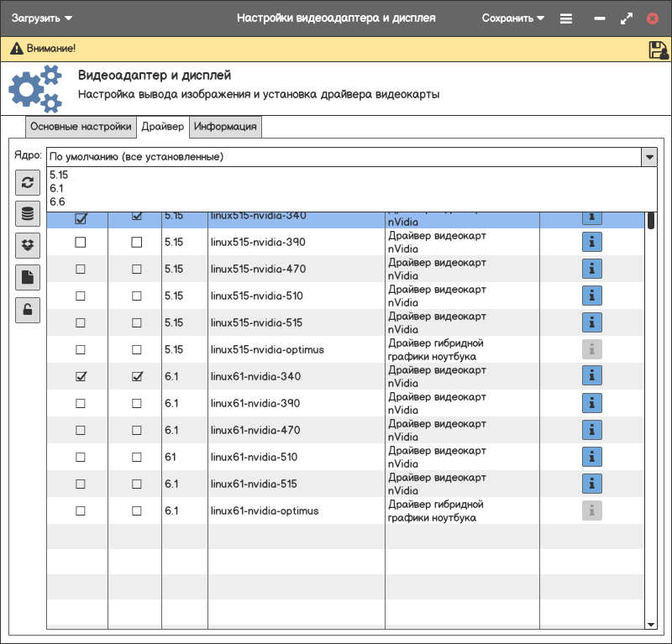Click scroll-down arrow of driver list
Image resolution: width=672 pixels, height=644 pixels.
650,624
